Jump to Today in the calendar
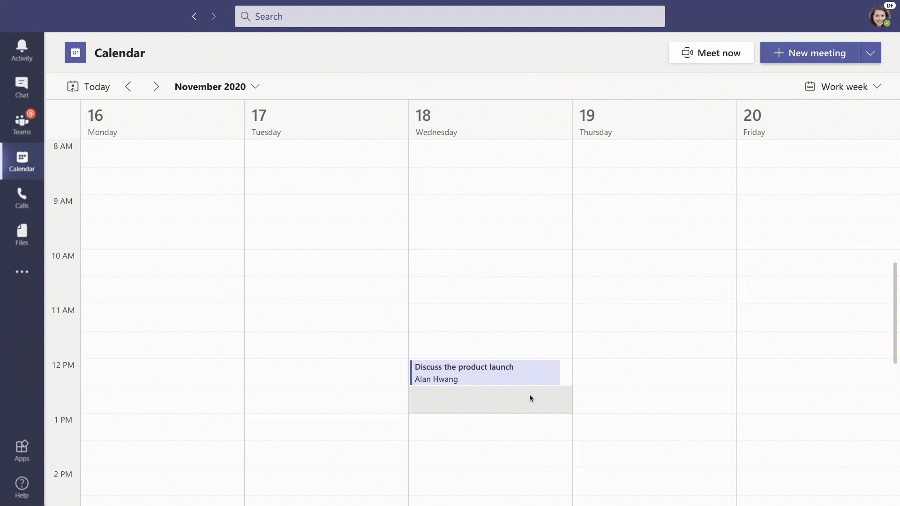900x506 pixels. coord(89,87)
